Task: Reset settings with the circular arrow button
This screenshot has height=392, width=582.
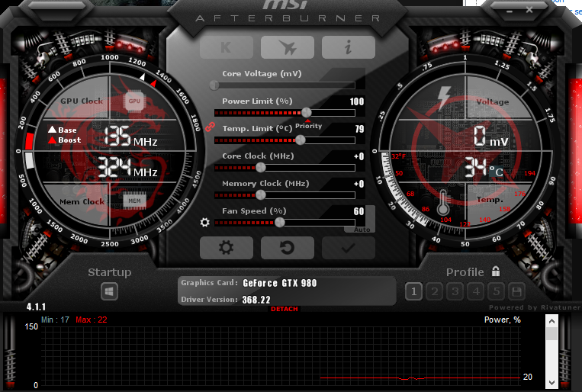Action: click(x=288, y=248)
